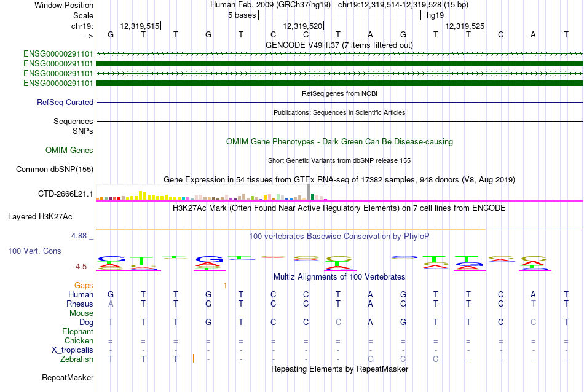Select the X_tropicalis alignment row label

click(x=73, y=350)
